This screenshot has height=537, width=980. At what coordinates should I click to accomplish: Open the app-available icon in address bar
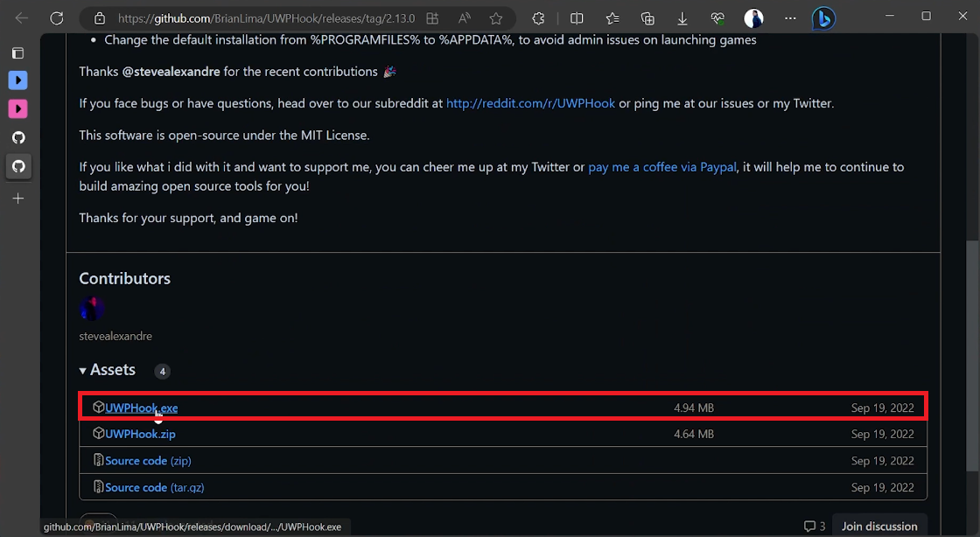click(x=432, y=18)
